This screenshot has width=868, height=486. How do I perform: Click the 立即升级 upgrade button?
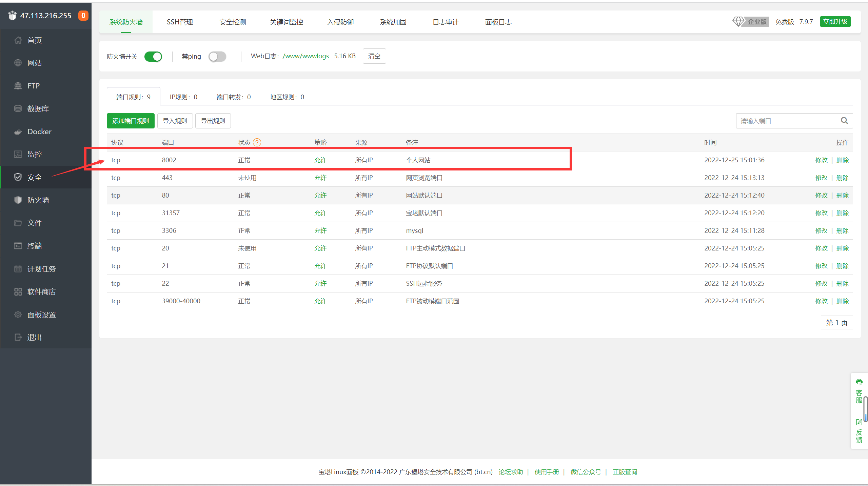(835, 22)
